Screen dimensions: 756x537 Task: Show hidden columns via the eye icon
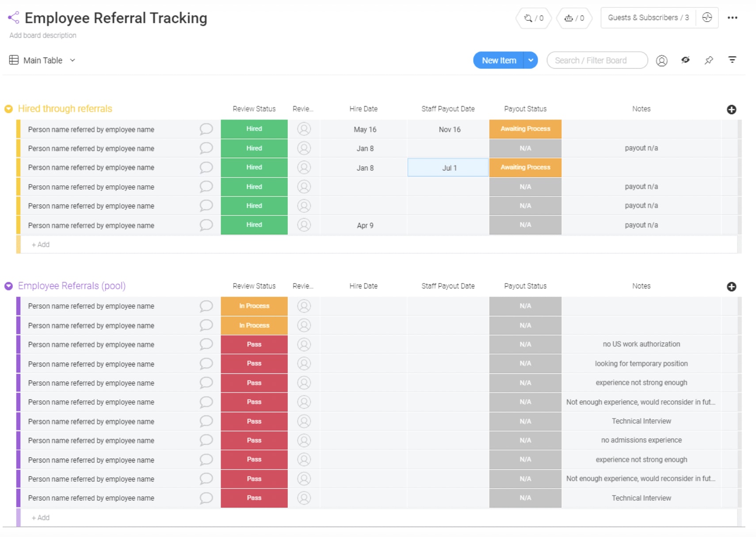tap(686, 60)
